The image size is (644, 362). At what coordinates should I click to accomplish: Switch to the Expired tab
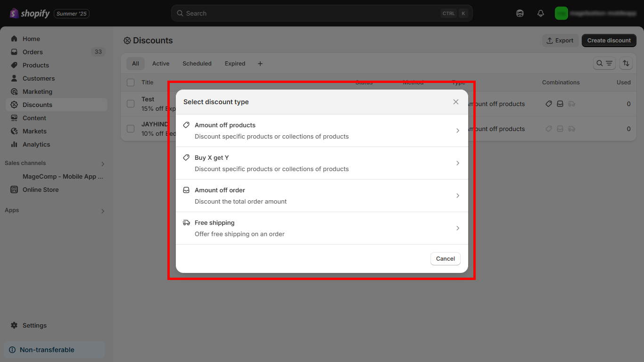pyautogui.click(x=235, y=64)
